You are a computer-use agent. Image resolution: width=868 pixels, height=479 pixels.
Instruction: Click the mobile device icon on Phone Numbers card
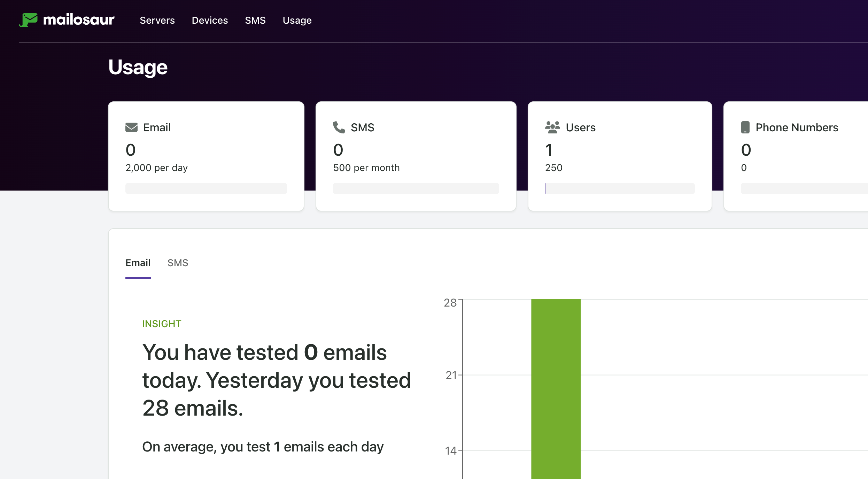pos(745,128)
